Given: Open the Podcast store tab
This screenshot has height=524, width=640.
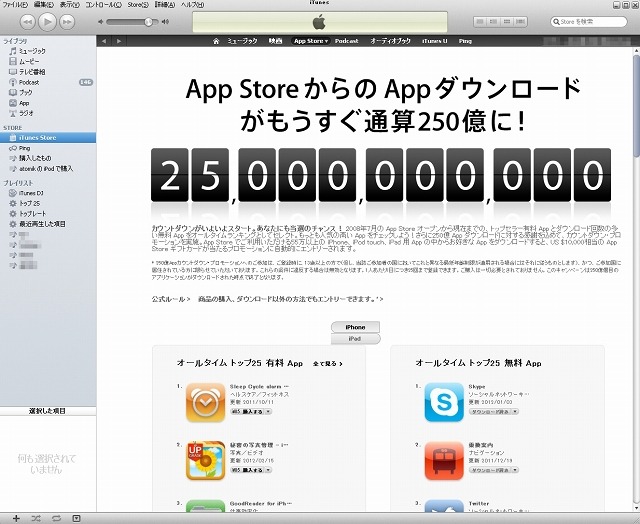Looking at the screenshot, I should click(x=346, y=41).
